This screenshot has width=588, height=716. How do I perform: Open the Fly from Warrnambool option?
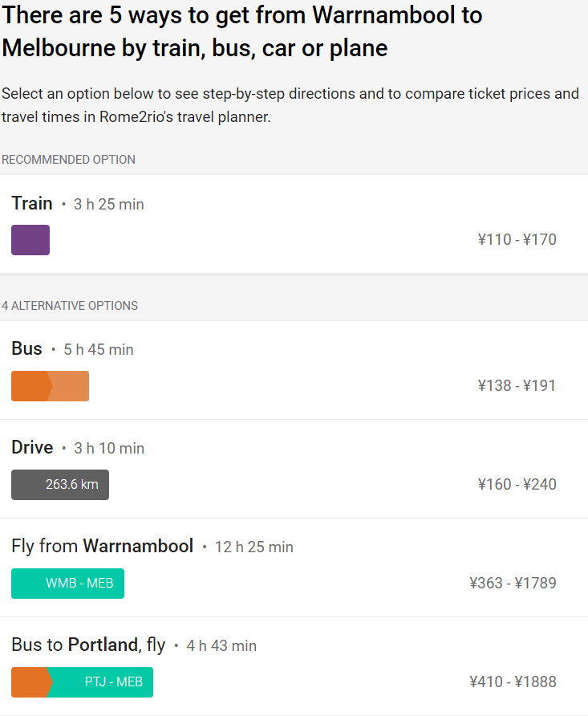pyautogui.click(x=102, y=547)
